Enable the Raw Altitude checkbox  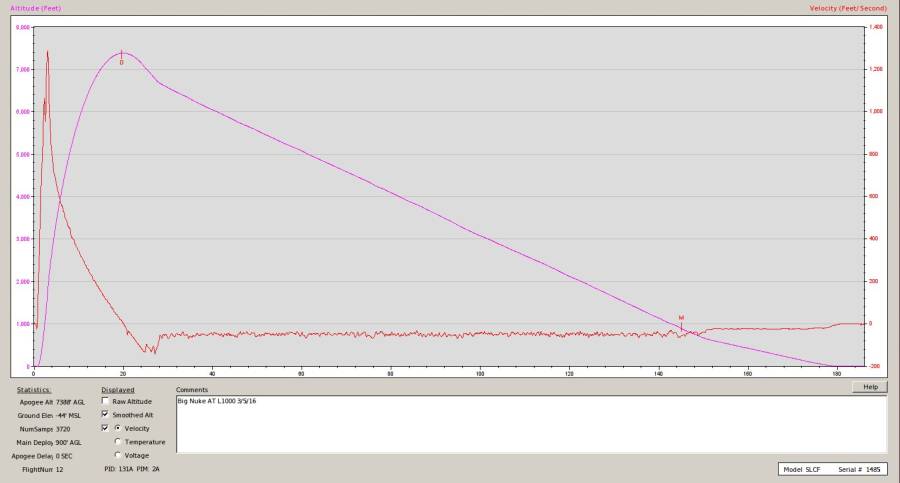(105, 401)
